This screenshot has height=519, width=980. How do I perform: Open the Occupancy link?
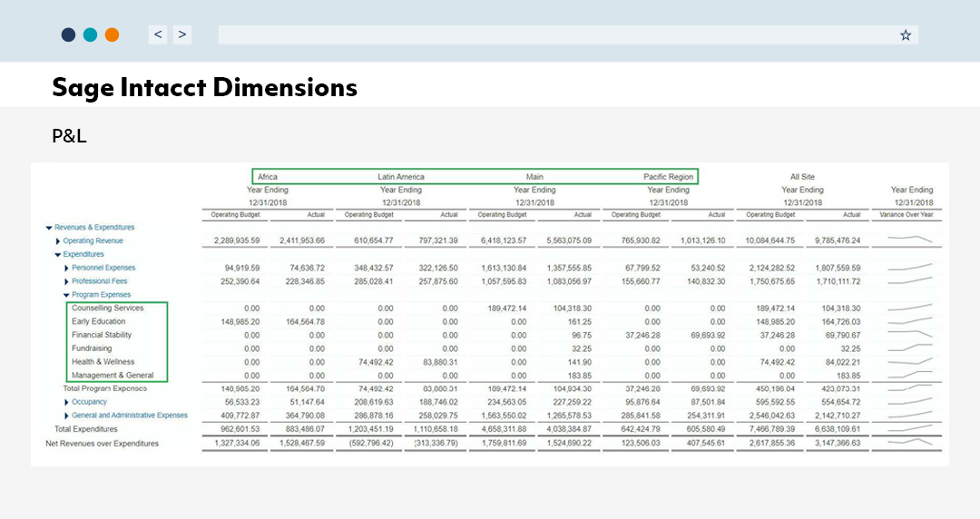click(x=89, y=402)
